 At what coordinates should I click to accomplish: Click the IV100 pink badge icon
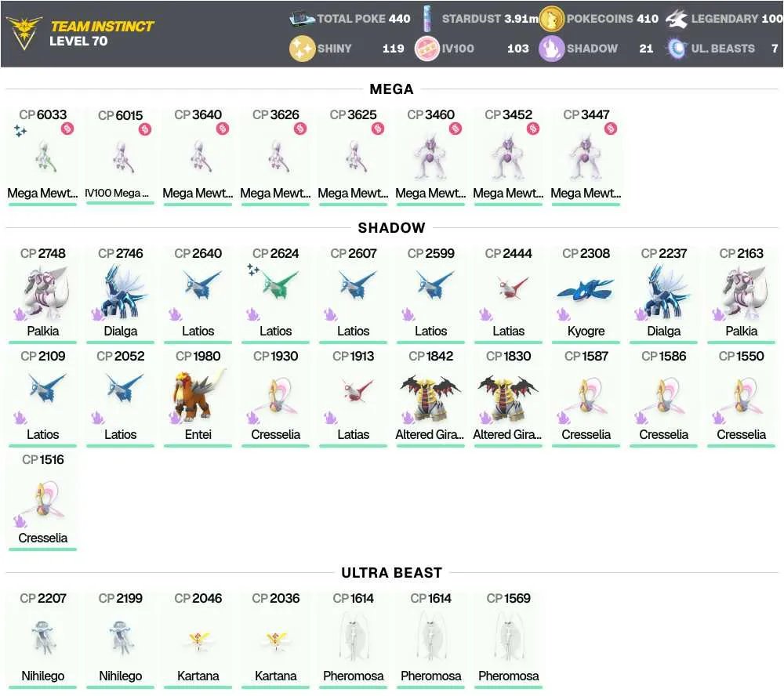click(427, 49)
